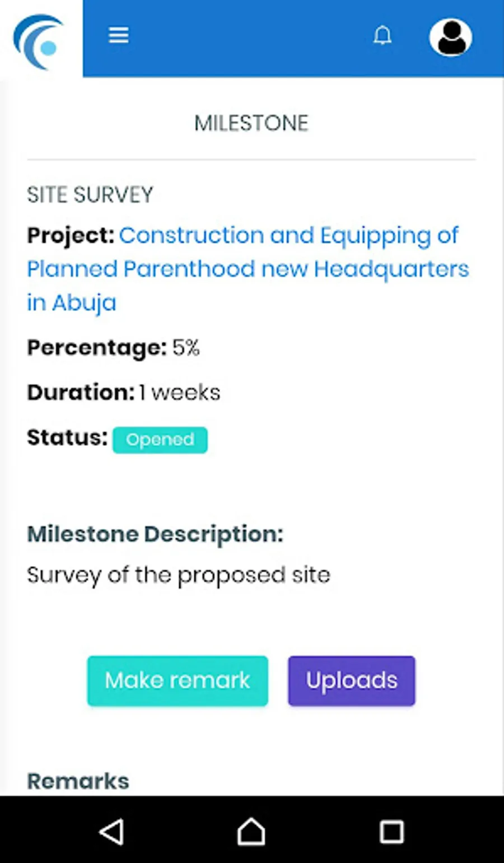Tap the user profile avatar

coord(450,38)
